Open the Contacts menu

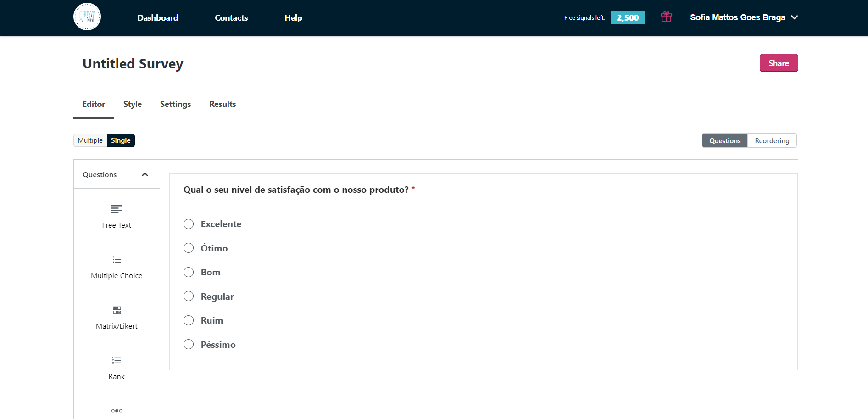tap(231, 18)
